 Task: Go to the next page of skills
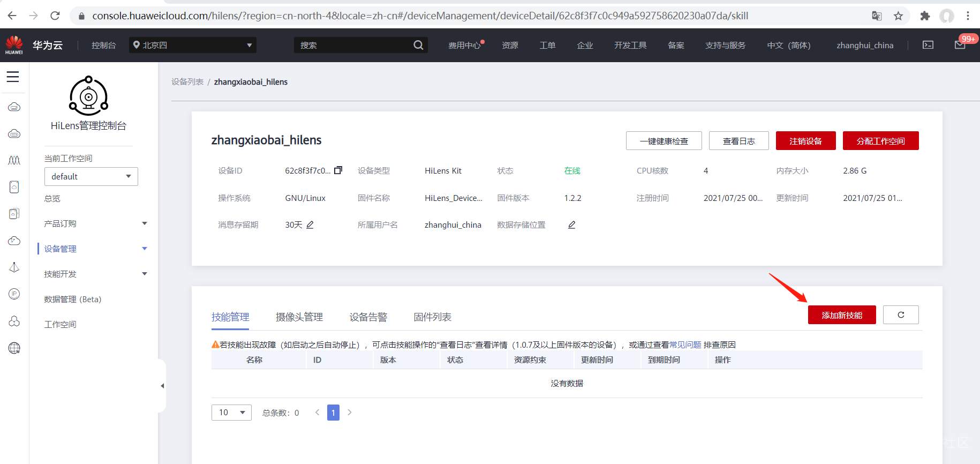point(350,412)
